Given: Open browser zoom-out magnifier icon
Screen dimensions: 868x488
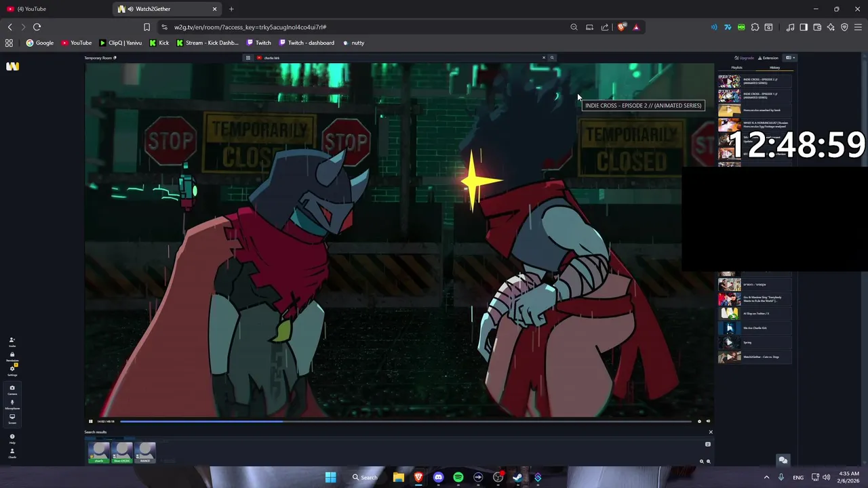Looking at the screenshot, I should coord(574,27).
